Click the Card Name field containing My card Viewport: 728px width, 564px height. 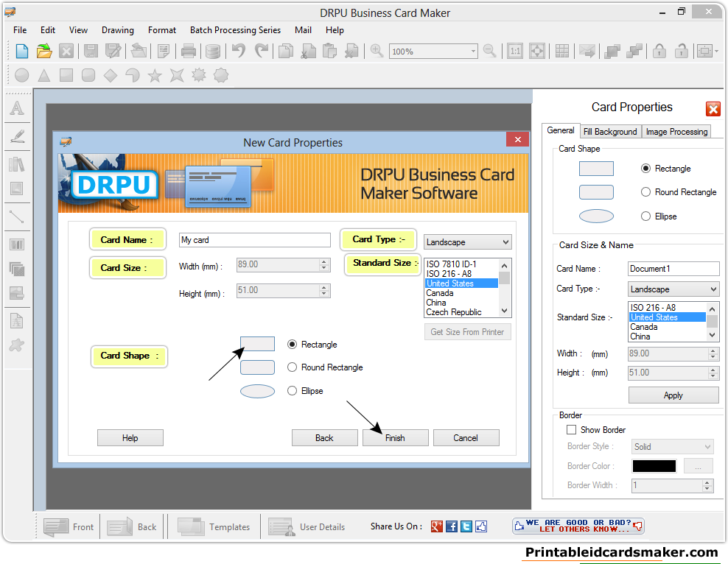(255, 240)
